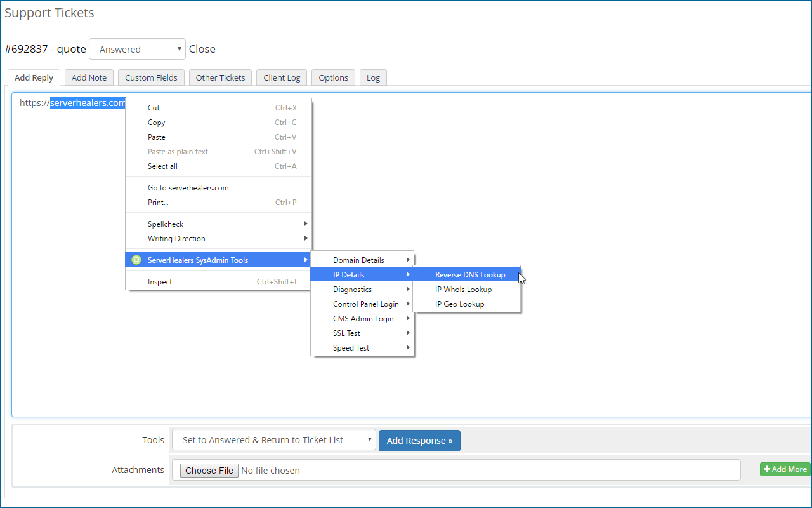
Task: Click the Support Tickets heading
Action: coord(49,13)
